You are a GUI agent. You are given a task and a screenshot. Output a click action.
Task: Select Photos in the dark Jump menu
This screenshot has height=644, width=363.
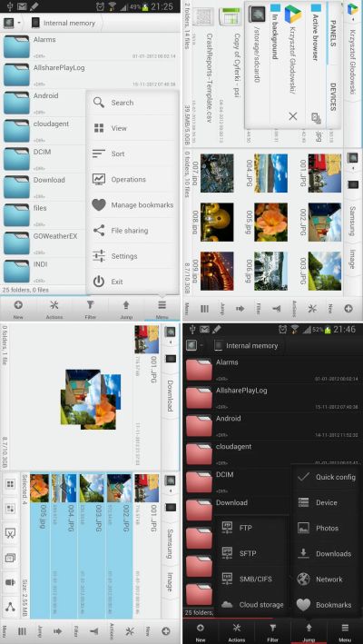pos(327,528)
